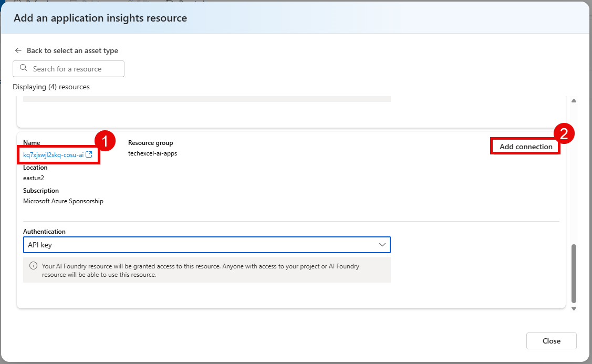Image resolution: width=592 pixels, height=364 pixels.
Task: Click the Add an application insights resource header
Action: coord(99,18)
